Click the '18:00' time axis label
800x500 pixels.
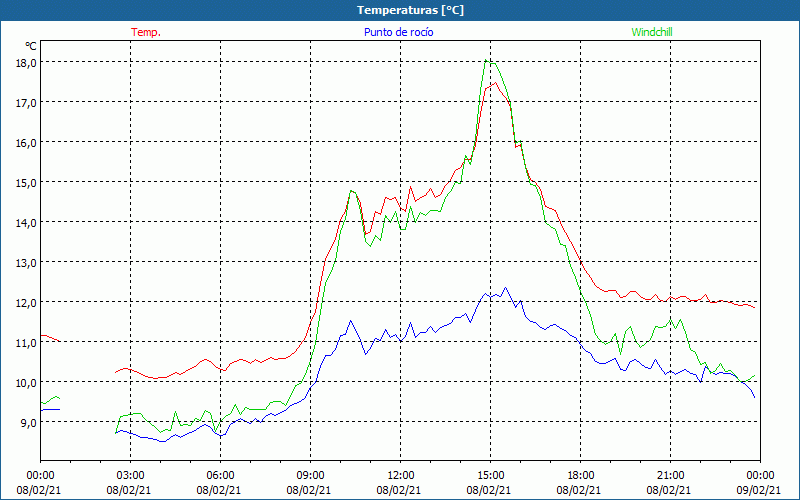click(580, 476)
